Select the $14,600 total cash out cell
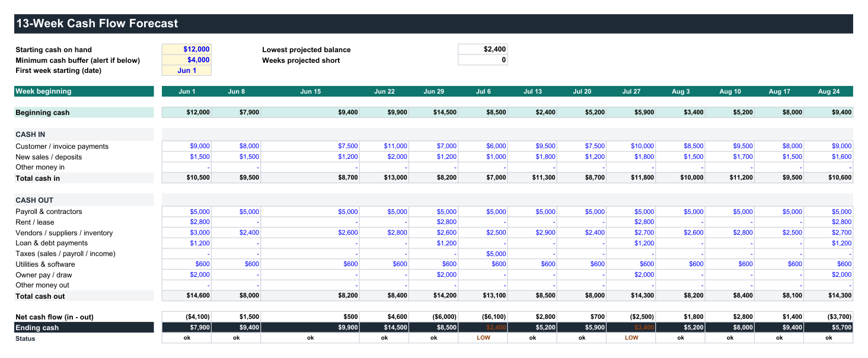 [186, 296]
